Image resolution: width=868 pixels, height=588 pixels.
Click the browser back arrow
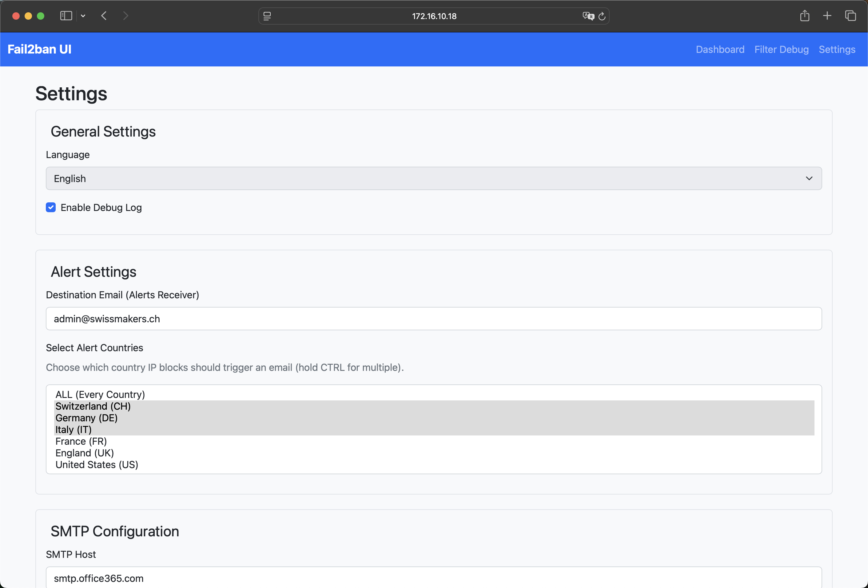pyautogui.click(x=104, y=16)
